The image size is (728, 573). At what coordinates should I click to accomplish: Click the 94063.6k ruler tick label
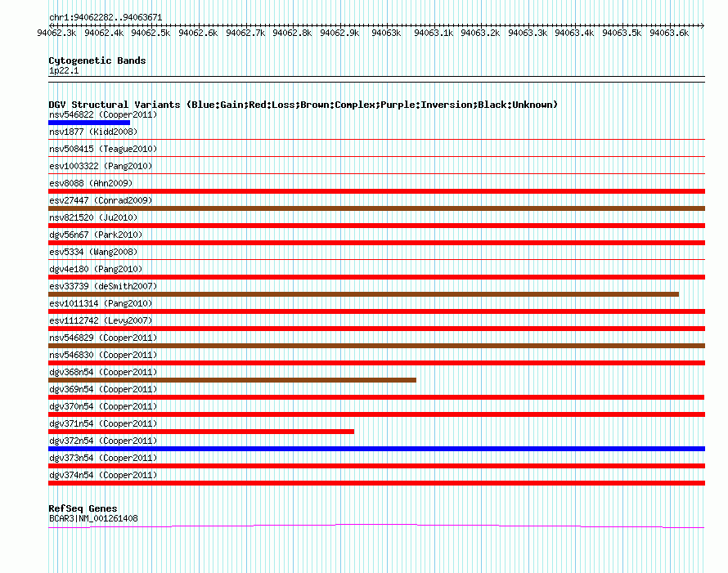click(669, 33)
